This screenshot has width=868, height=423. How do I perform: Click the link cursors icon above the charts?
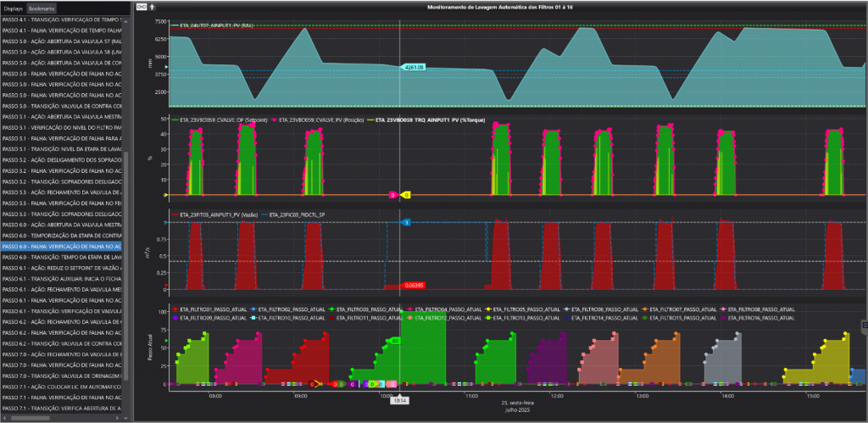tap(141, 7)
